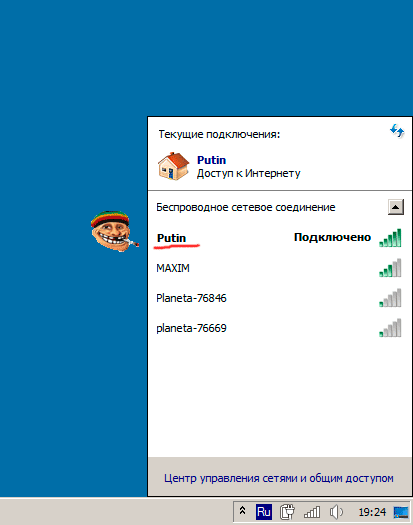Click the MAXIM signal strength indicator
The height and width of the screenshot is (525, 413).
pos(390,268)
